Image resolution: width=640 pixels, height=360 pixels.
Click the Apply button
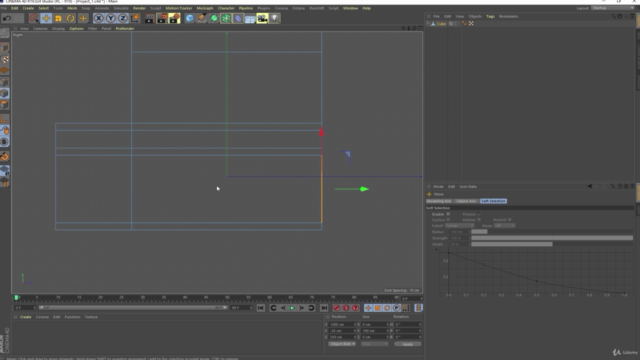click(x=407, y=344)
